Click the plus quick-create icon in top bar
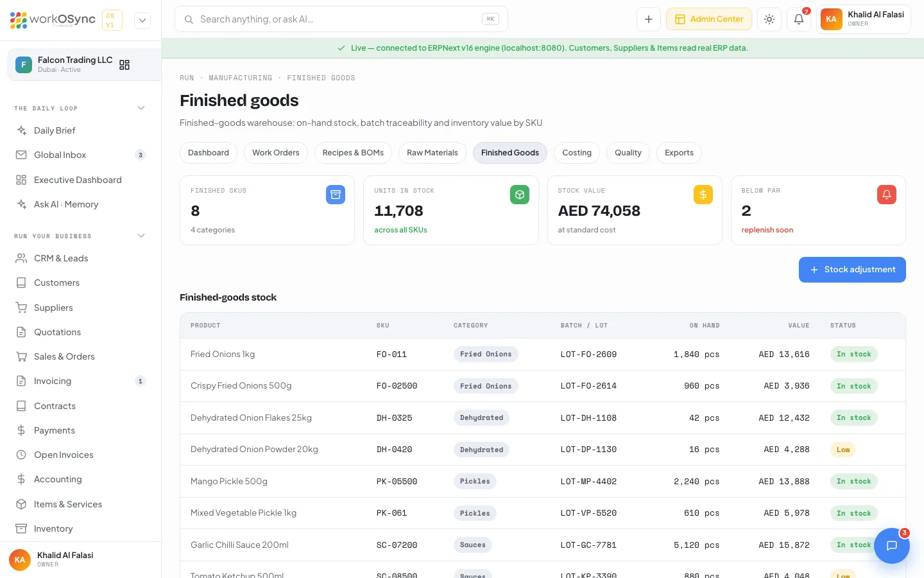 [649, 19]
